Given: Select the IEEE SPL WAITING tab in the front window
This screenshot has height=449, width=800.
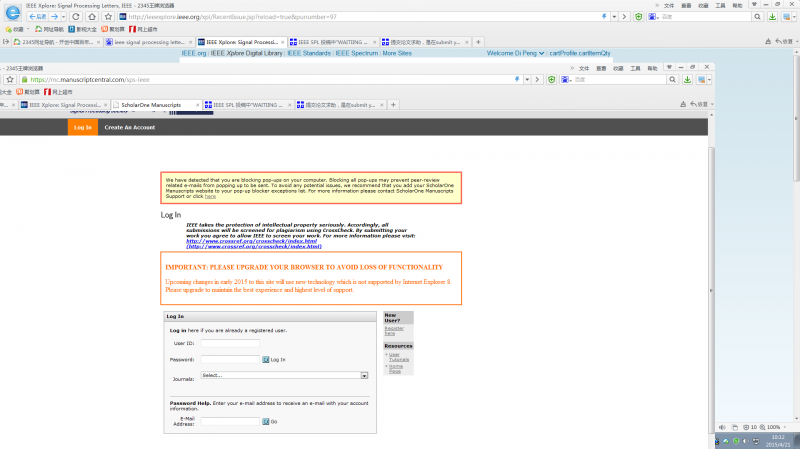Looking at the screenshot, I should [x=247, y=105].
